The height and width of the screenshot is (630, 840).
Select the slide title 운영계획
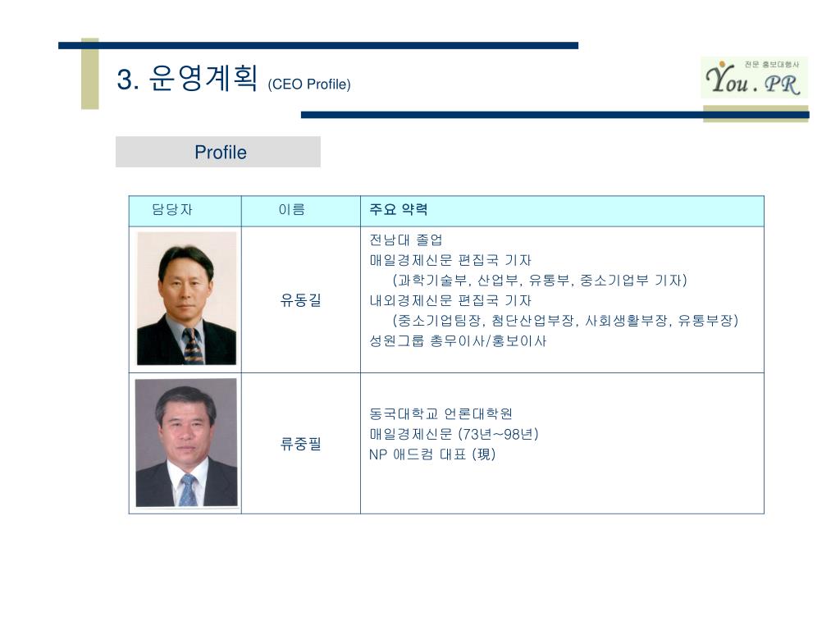point(203,78)
